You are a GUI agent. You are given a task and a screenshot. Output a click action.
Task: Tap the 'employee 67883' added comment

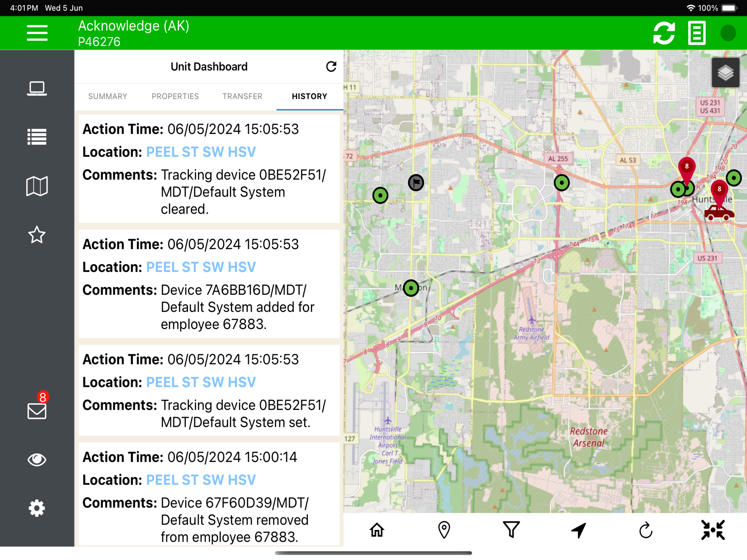pyautogui.click(x=238, y=307)
